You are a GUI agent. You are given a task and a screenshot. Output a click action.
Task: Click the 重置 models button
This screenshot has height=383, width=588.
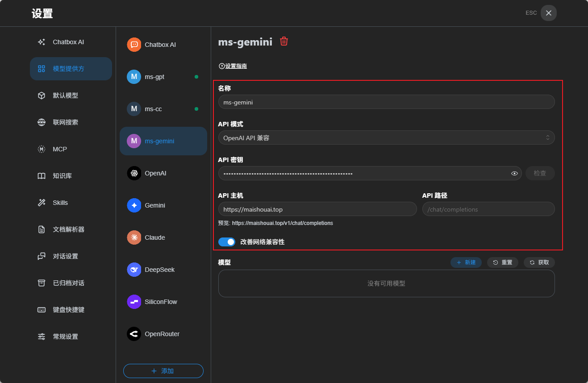point(502,262)
